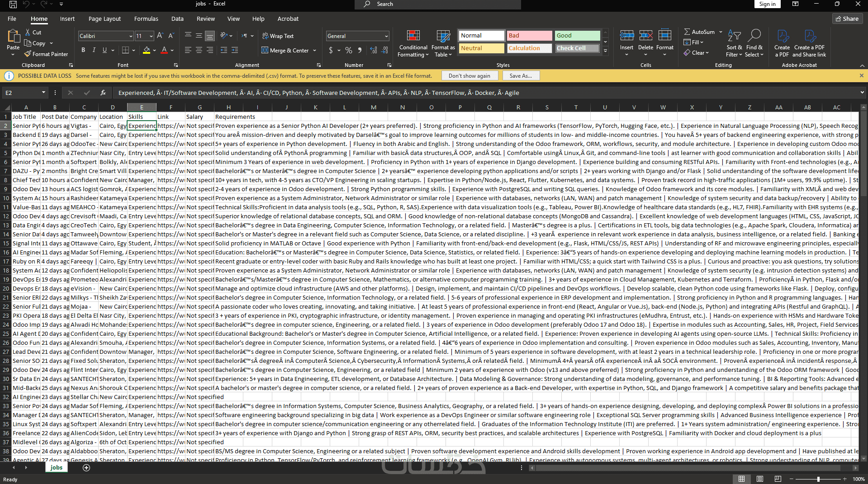Click Percent Style number format icon
The image size is (868, 484).
tap(349, 50)
